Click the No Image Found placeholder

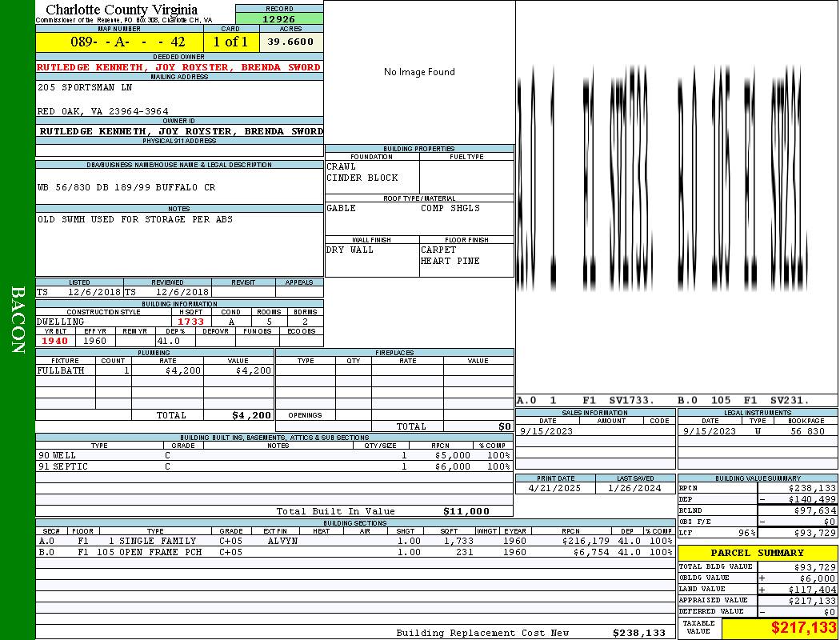point(419,72)
